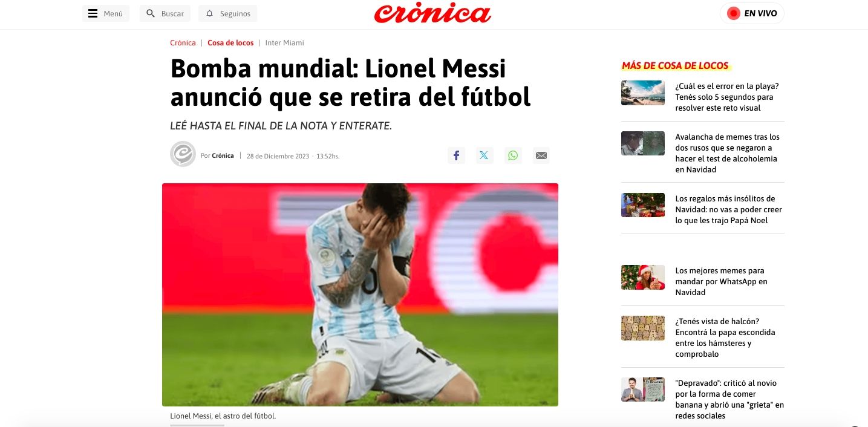The width and height of the screenshot is (868, 427).
Task: Click the Buscar search magnifier icon
Action: point(151,13)
